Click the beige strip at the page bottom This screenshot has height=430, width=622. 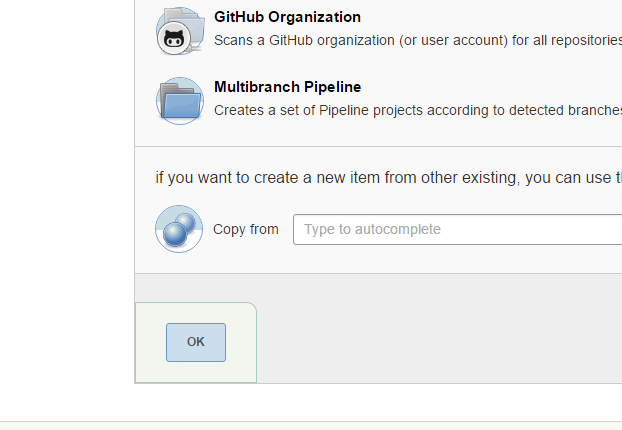point(310,426)
